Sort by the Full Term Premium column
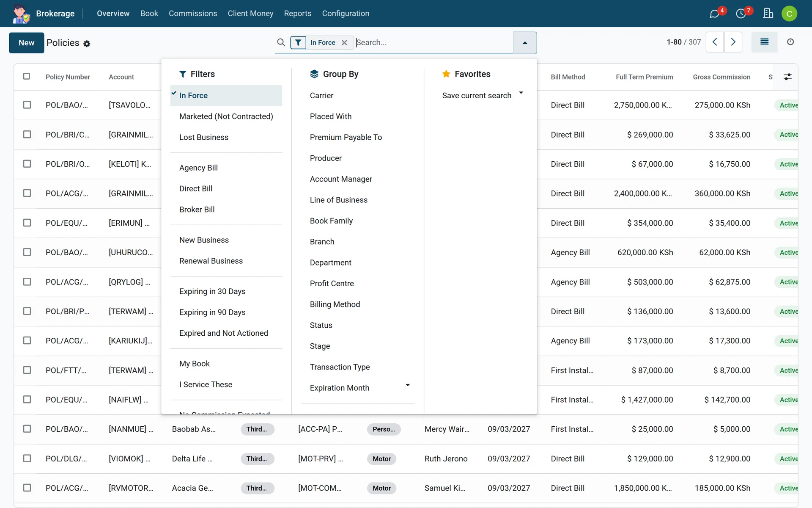Image resolution: width=812 pixels, height=508 pixels. 644,77
